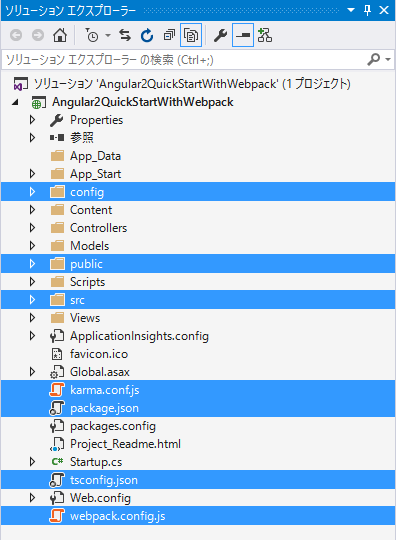Click the View Class Diagram icon

pos(265,35)
